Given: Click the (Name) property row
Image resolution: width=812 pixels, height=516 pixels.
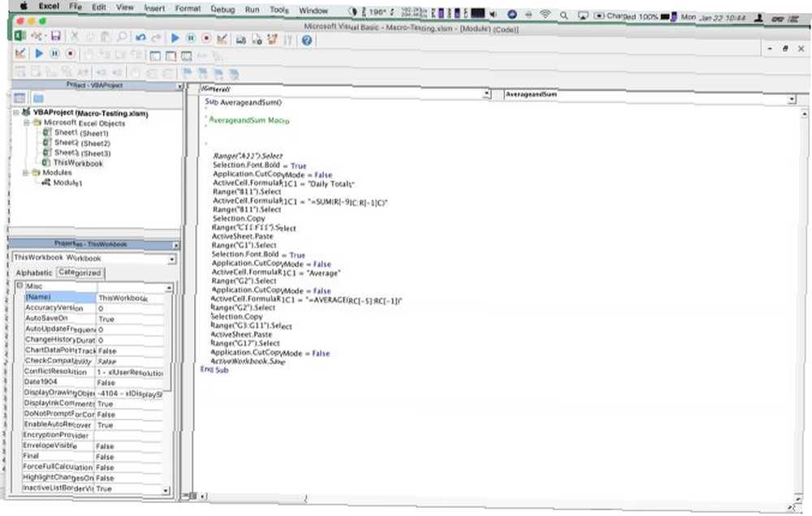Looking at the screenshot, I should pos(94,298).
